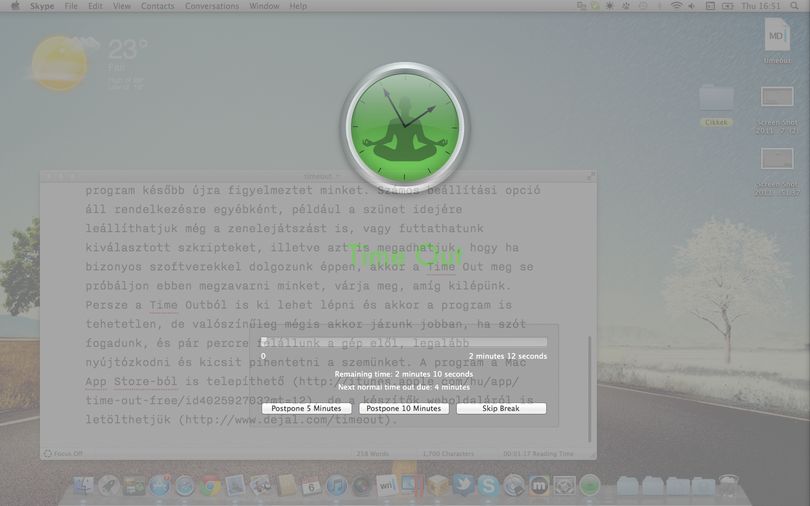Image resolution: width=810 pixels, height=506 pixels.
Task: Open the Twitter app in the Dock
Action: pyautogui.click(x=463, y=485)
